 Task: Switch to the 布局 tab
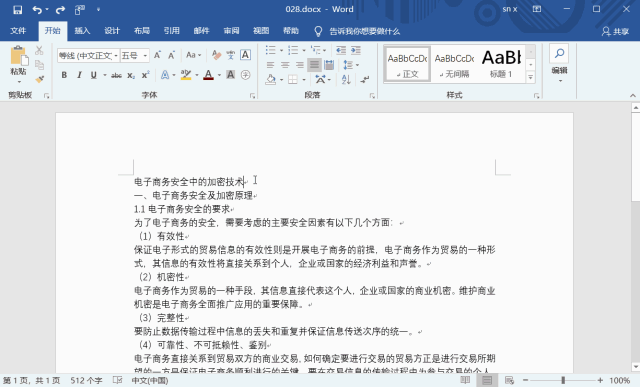pyautogui.click(x=142, y=31)
